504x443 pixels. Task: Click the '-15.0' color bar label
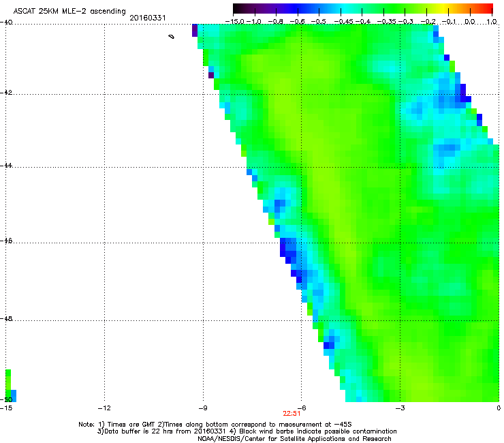[234, 22]
